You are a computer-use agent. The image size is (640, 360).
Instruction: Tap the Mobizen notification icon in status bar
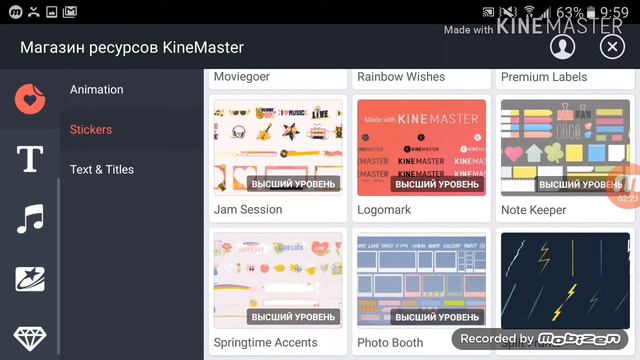point(16,12)
